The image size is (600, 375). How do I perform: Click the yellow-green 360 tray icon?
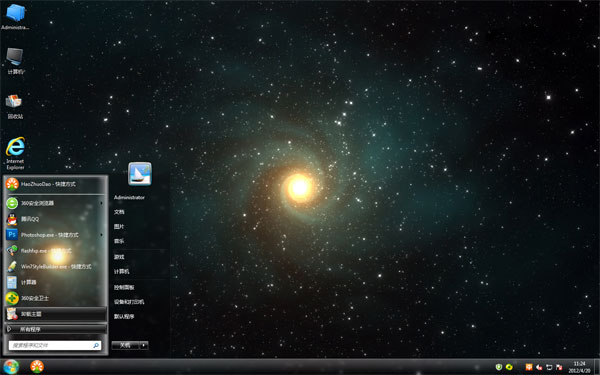tap(509, 367)
